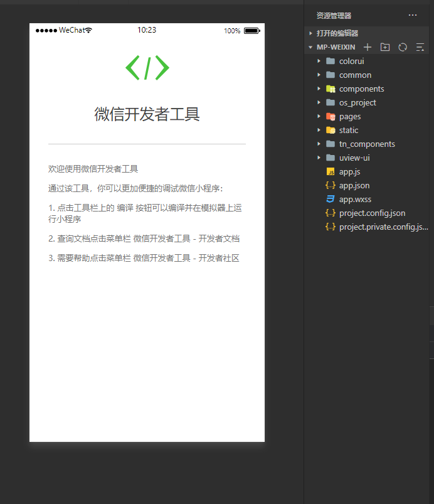
Task: Click the common folder icon
Action: (331, 75)
